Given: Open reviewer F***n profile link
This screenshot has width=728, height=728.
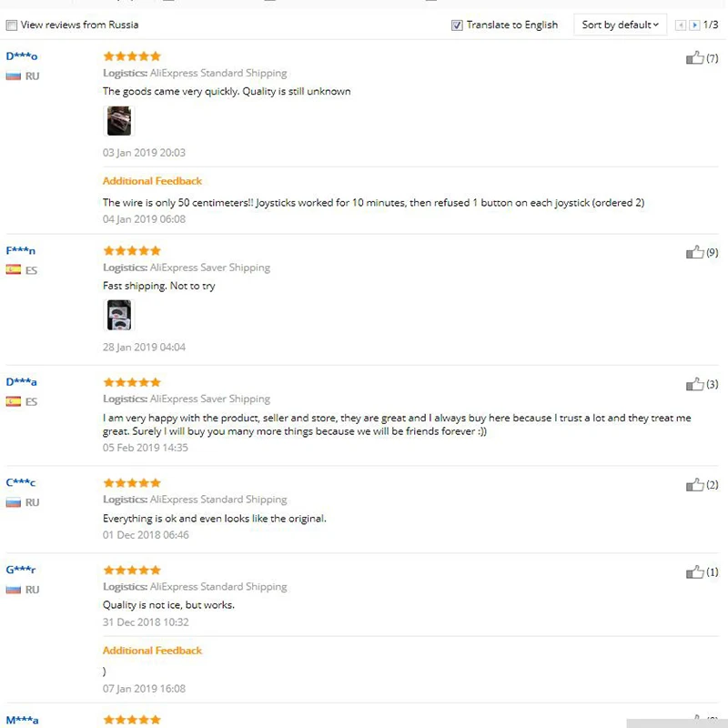Looking at the screenshot, I should point(20,251).
